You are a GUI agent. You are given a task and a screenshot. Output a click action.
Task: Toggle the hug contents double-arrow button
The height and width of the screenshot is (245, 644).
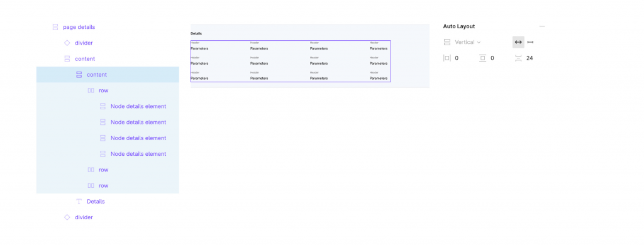click(518, 42)
